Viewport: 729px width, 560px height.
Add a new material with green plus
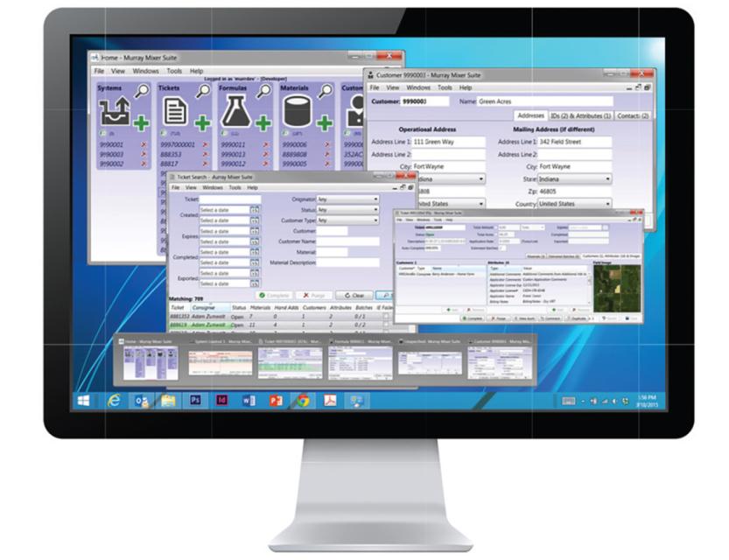325,123
